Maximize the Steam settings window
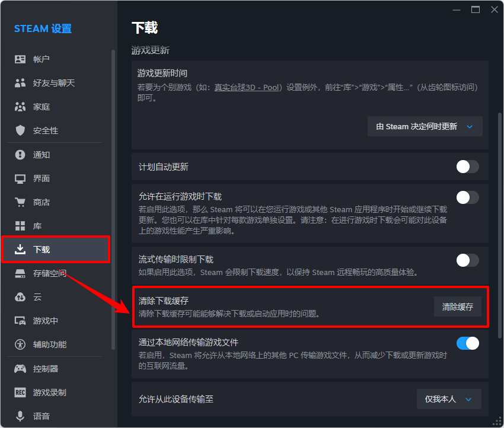The image size is (504, 428). tap(476, 9)
